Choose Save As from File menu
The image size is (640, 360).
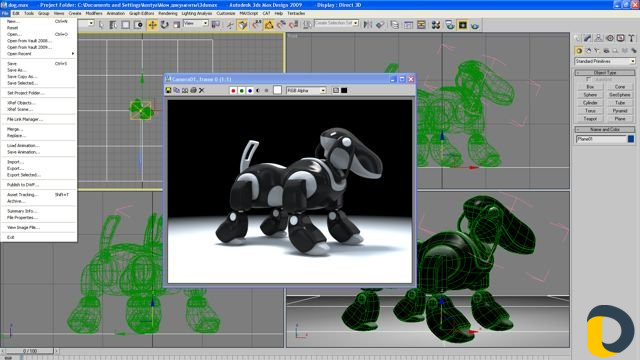[x=16, y=70]
